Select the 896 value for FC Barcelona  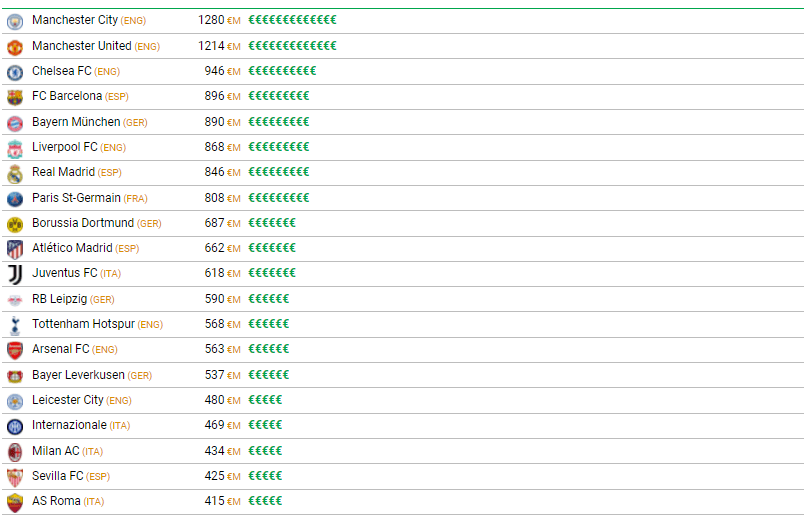click(214, 96)
